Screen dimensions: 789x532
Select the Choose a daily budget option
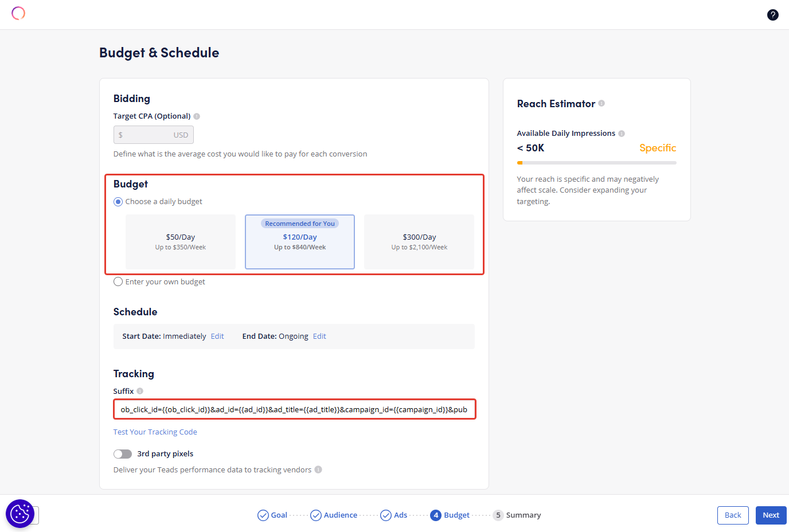118,202
